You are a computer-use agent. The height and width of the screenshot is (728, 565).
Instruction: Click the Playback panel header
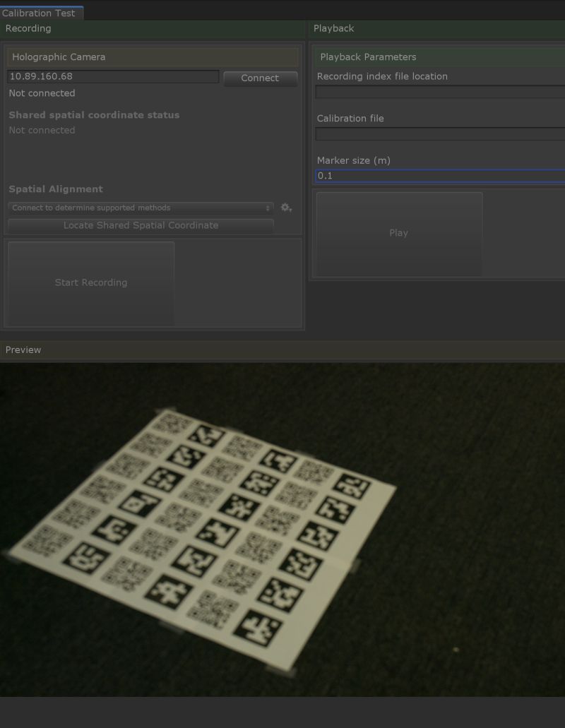[x=332, y=28]
